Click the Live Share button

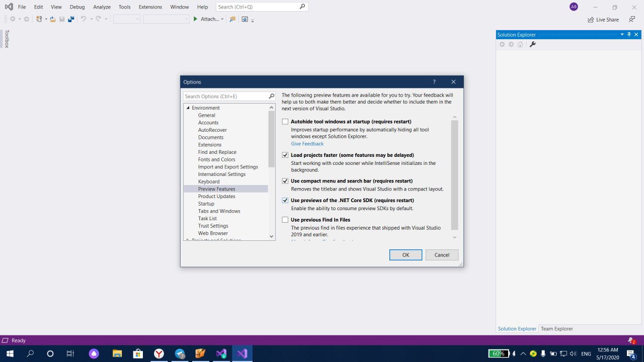pyautogui.click(x=603, y=20)
